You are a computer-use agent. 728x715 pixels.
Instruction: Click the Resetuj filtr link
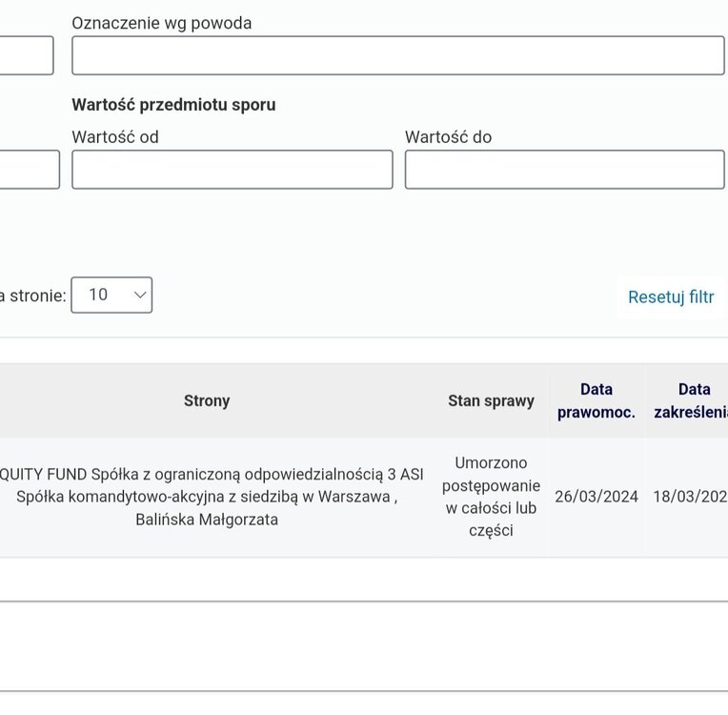click(671, 297)
